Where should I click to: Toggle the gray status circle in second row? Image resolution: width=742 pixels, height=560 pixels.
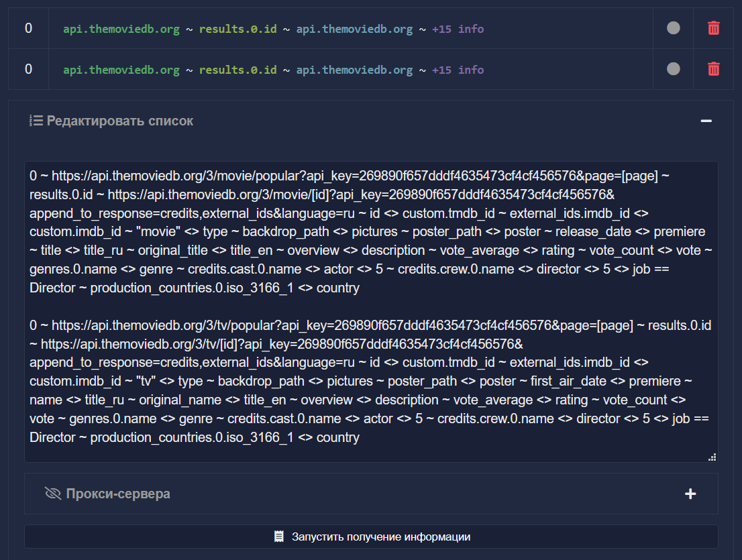pyautogui.click(x=674, y=69)
